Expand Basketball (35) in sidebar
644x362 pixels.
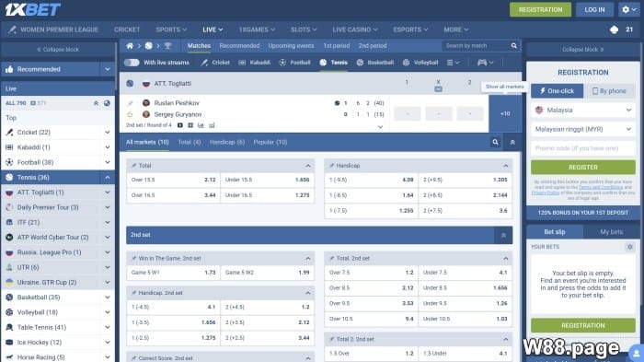pyautogui.click(x=108, y=297)
